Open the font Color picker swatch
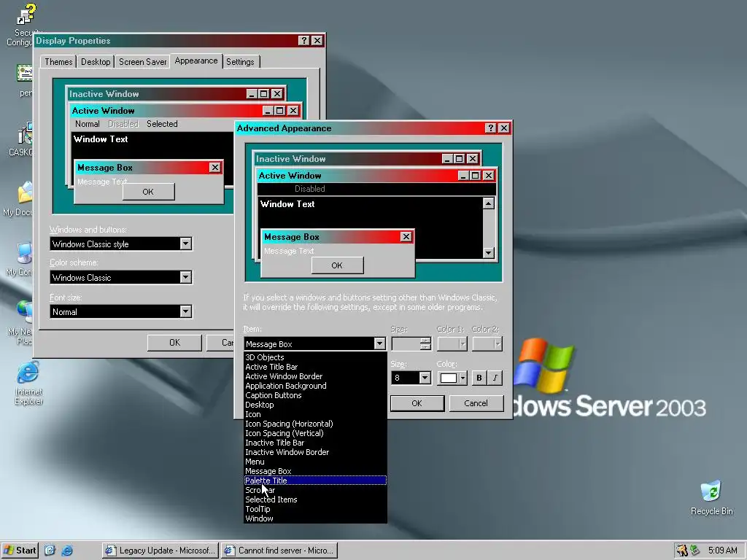Viewport: 747px width, 560px height. (x=452, y=378)
